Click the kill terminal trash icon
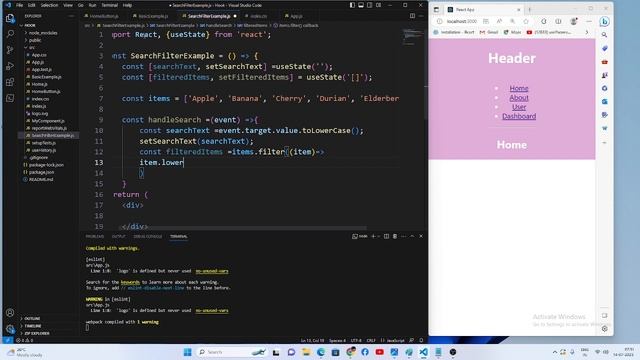The image size is (640, 360). (395, 236)
